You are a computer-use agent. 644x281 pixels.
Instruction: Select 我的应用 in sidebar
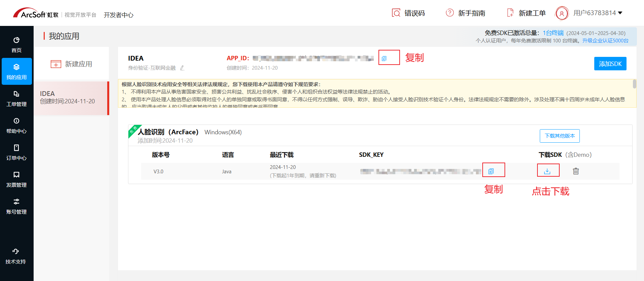(16, 71)
